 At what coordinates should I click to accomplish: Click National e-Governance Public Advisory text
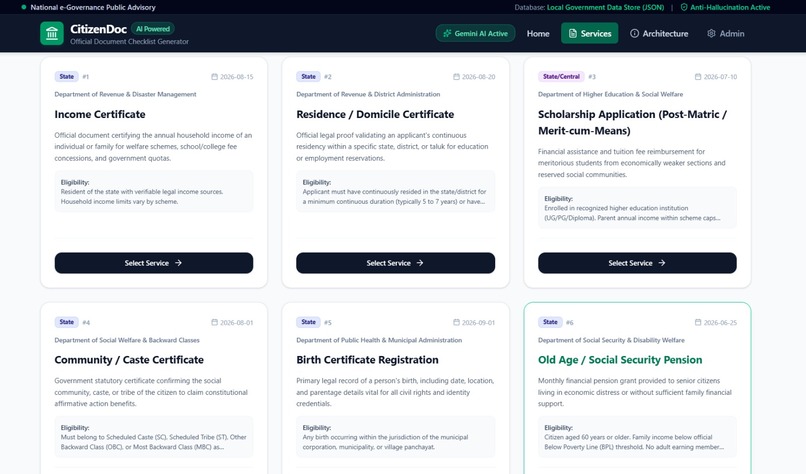point(93,7)
